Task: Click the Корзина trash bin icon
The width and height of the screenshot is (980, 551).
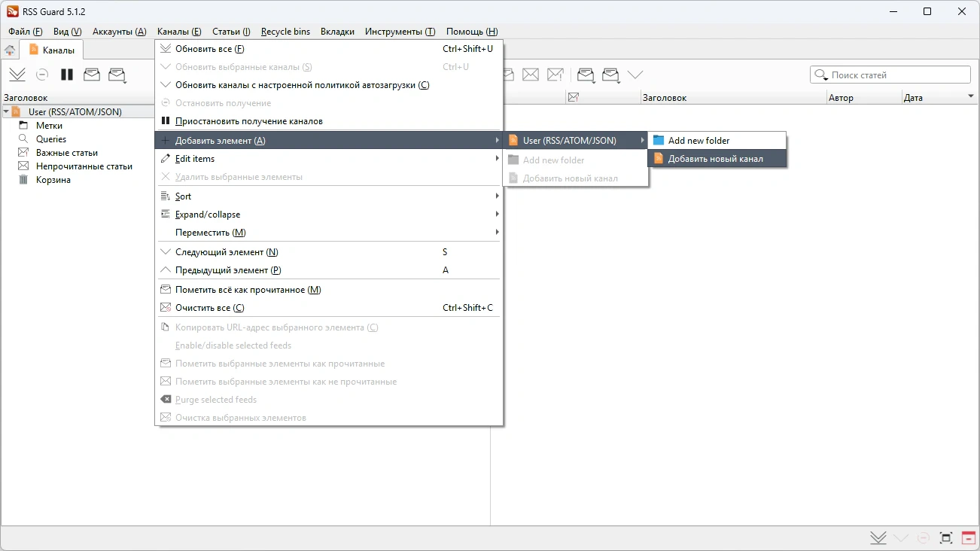Action: pos(23,180)
